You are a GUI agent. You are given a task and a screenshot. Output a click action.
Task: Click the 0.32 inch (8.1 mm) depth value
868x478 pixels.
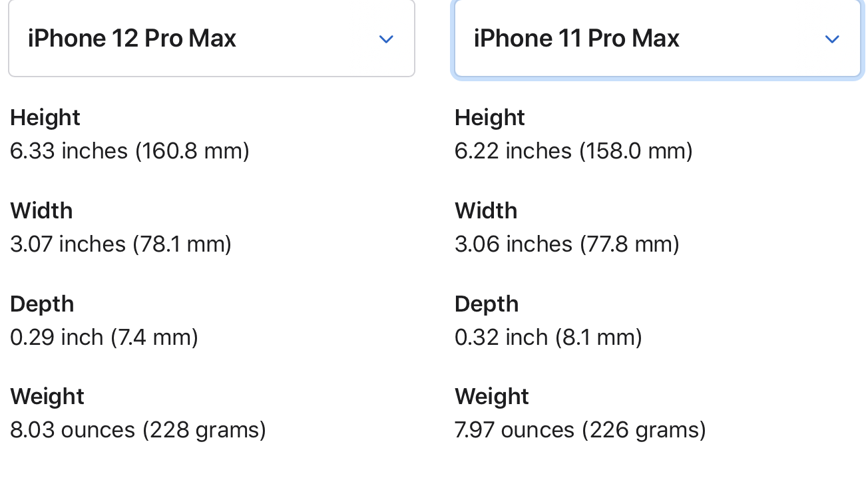coord(548,338)
